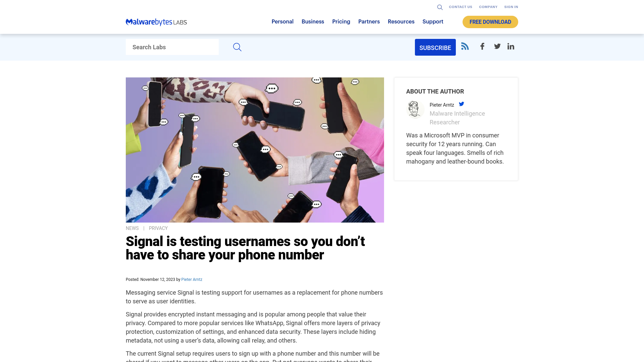Image resolution: width=644 pixels, height=362 pixels.
Task: Click the RSS feed icon
Action: coord(465,46)
